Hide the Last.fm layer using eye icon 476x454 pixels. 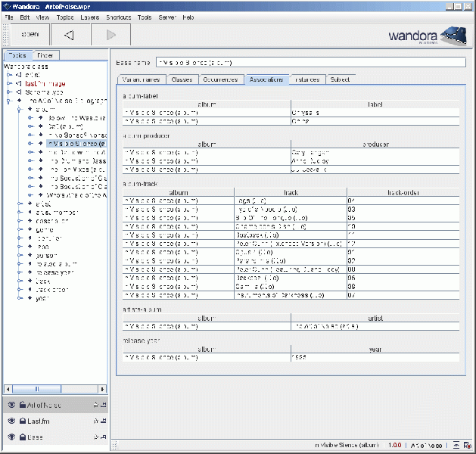pos(11,421)
